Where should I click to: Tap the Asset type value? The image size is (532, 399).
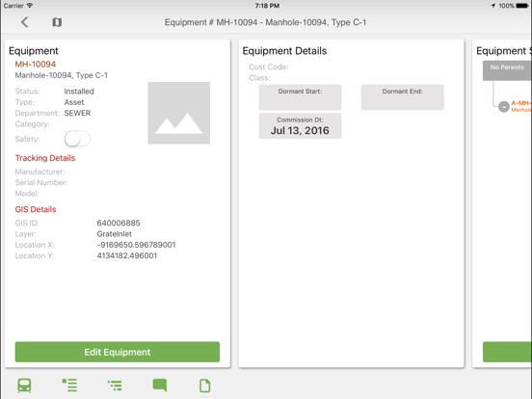(x=74, y=102)
